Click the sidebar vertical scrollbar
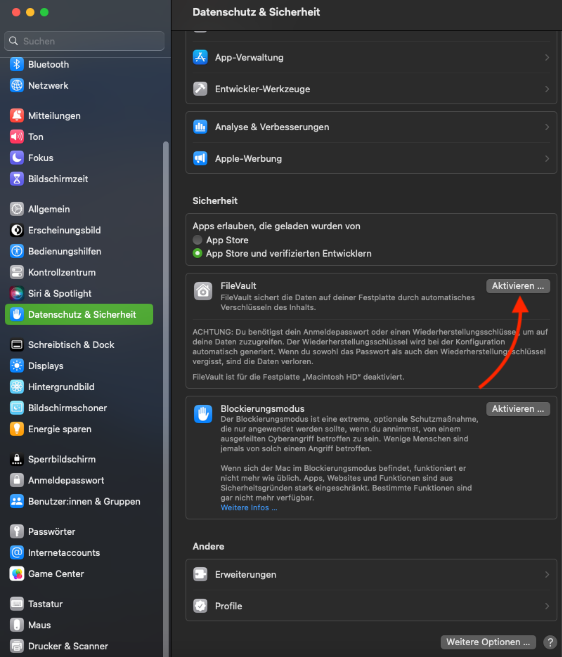Screen dimensions: 562x657 166,398
